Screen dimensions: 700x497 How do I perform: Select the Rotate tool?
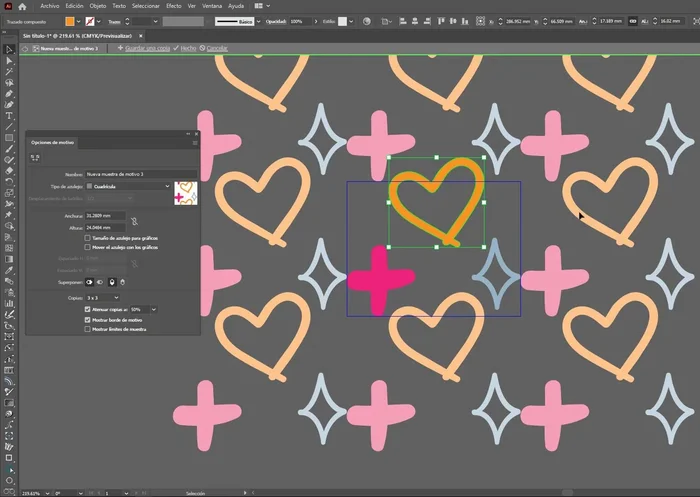pyautogui.click(x=9, y=181)
